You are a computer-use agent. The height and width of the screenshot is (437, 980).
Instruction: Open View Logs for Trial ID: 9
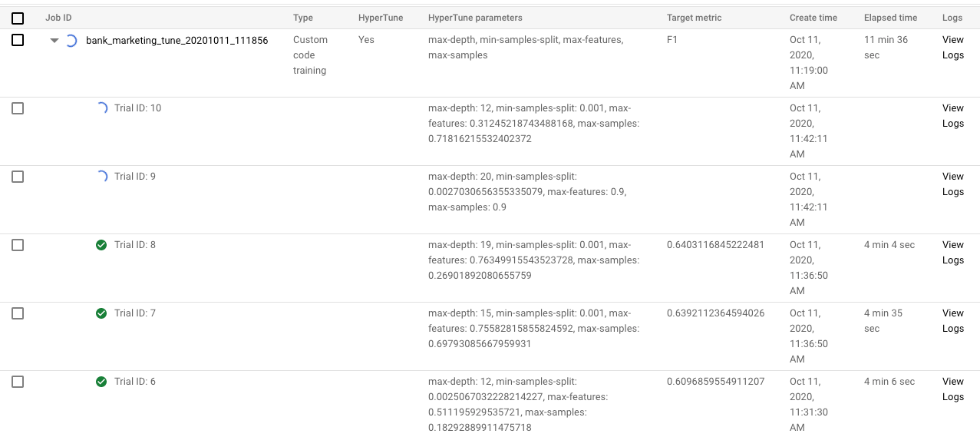coord(952,184)
